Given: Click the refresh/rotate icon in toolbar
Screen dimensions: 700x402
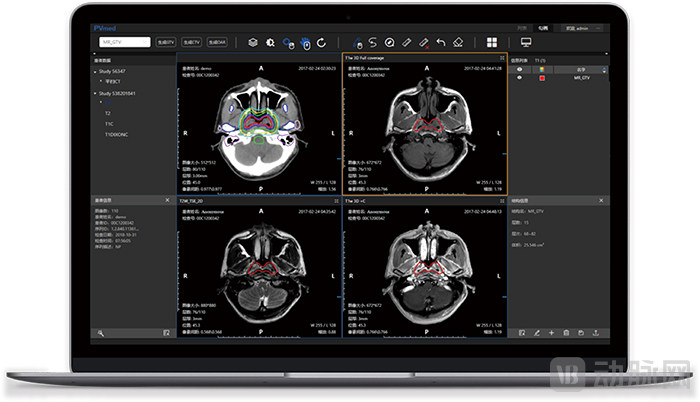Looking at the screenshot, I should coord(321,43).
